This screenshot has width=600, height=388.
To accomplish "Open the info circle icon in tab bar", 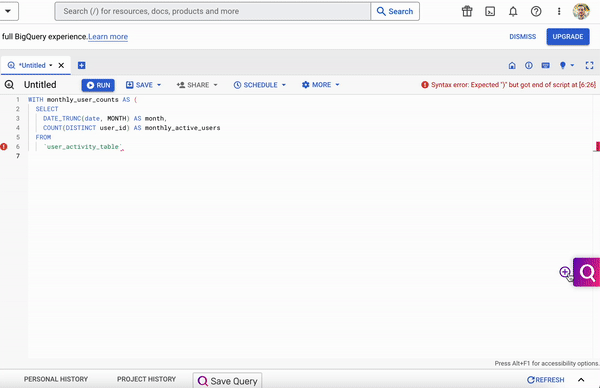I will point(528,65).
